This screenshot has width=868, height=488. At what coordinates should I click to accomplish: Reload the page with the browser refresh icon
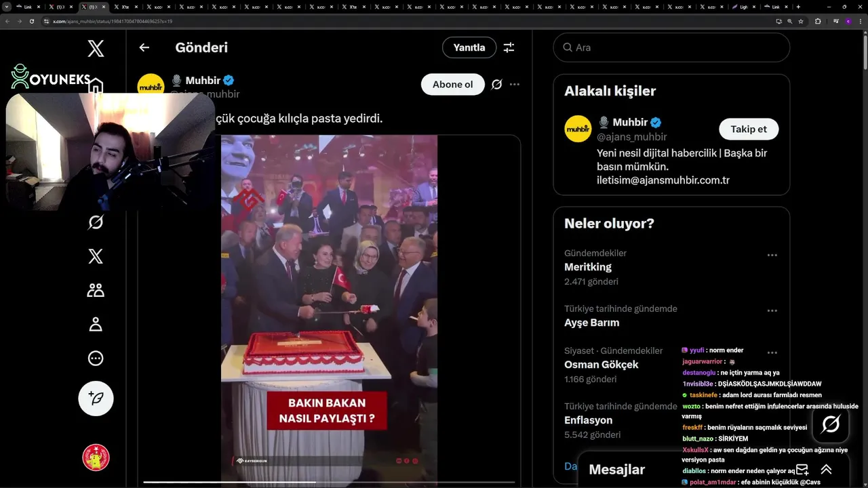point(31,21)
